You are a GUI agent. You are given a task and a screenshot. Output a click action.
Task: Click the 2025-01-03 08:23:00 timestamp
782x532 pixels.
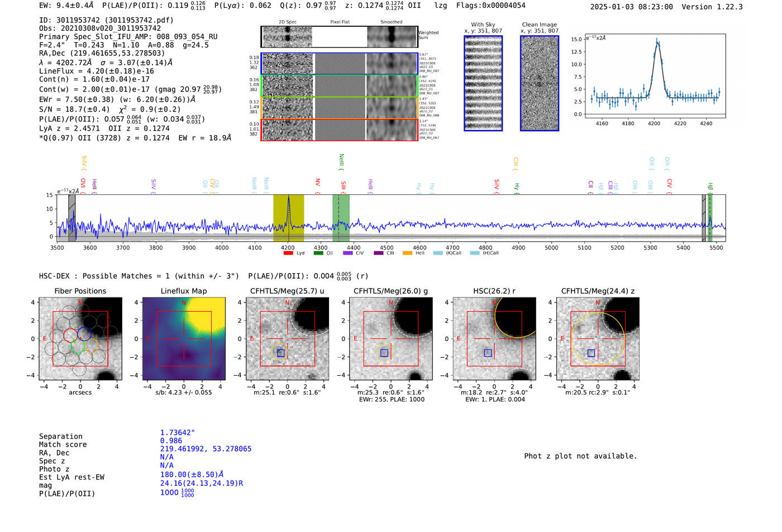(632, 7)
